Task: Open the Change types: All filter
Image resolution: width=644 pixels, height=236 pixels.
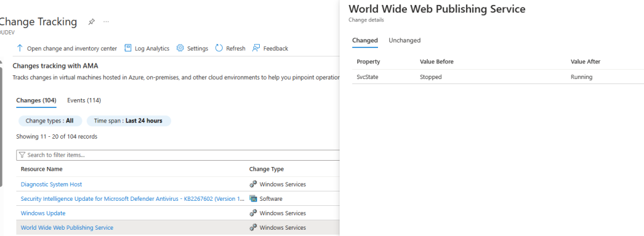Action: (x=50, y=121)
